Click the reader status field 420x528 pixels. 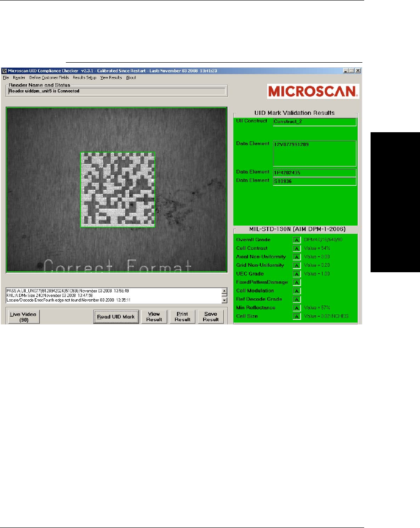[x=117, y=91]
